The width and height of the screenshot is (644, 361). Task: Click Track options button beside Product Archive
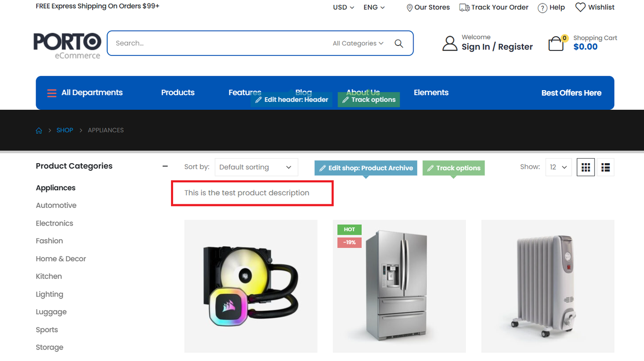(x=453, y=168)
